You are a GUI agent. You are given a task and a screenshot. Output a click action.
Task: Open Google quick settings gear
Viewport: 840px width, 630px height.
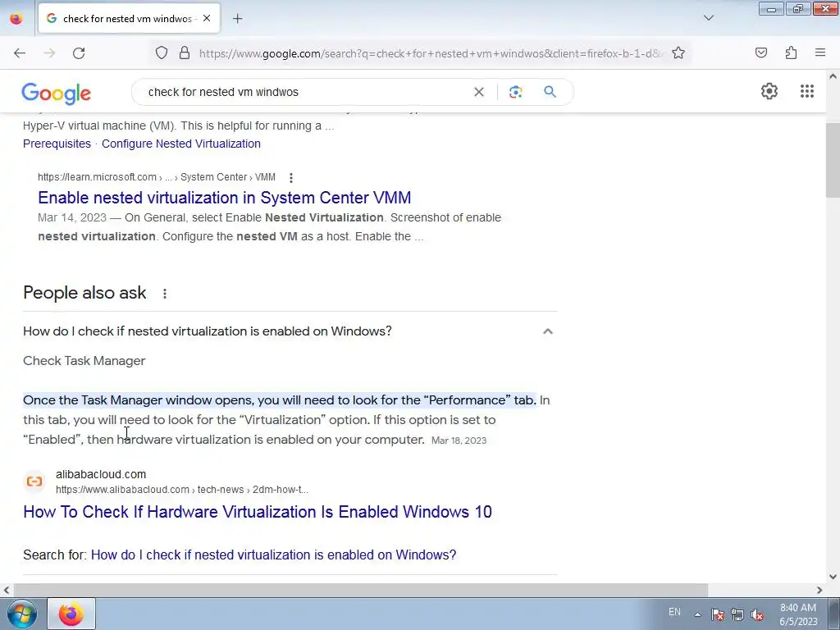(769, 91)
